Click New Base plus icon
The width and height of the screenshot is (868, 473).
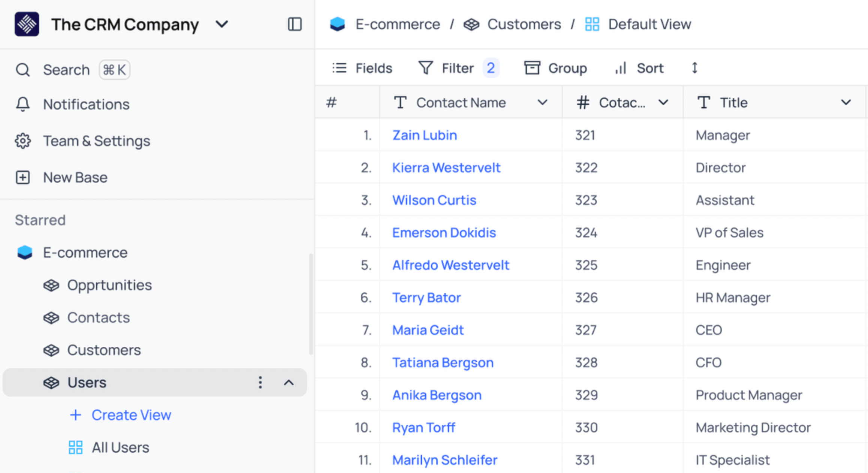tap(22, 177)
